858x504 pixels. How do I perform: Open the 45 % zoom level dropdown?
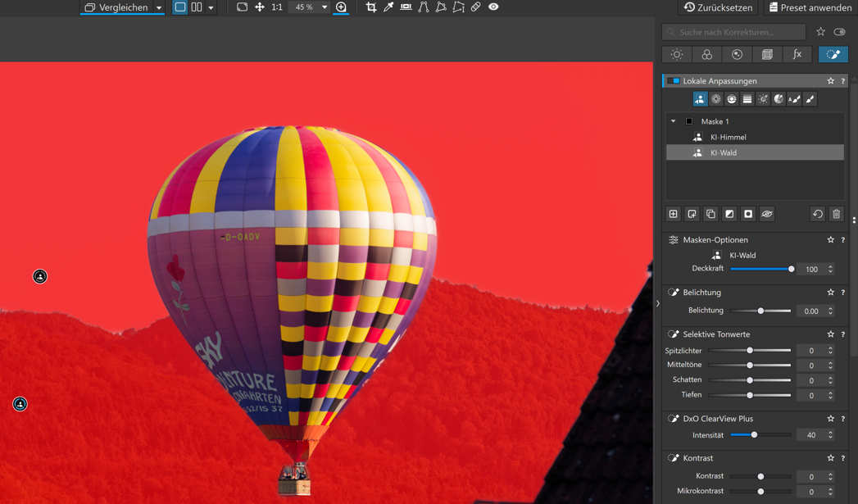pyautogui.click(x=325, y=7)
